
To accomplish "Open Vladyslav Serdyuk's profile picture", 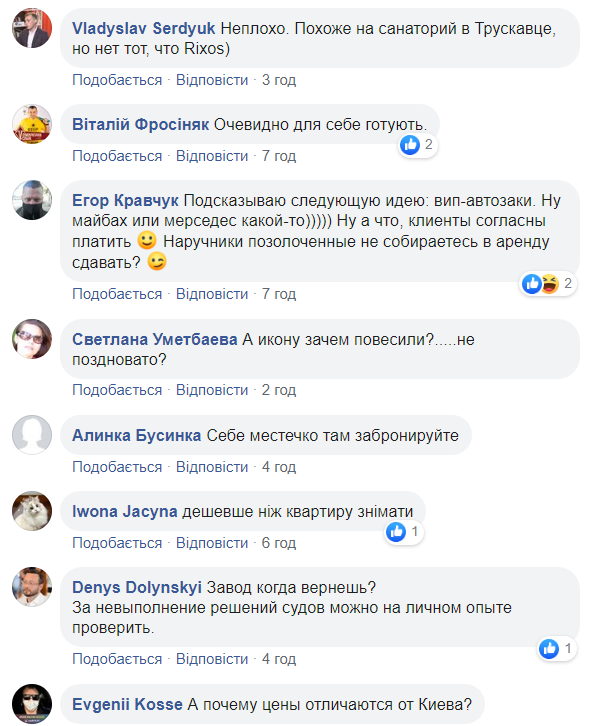I will (x=32, y=34).
